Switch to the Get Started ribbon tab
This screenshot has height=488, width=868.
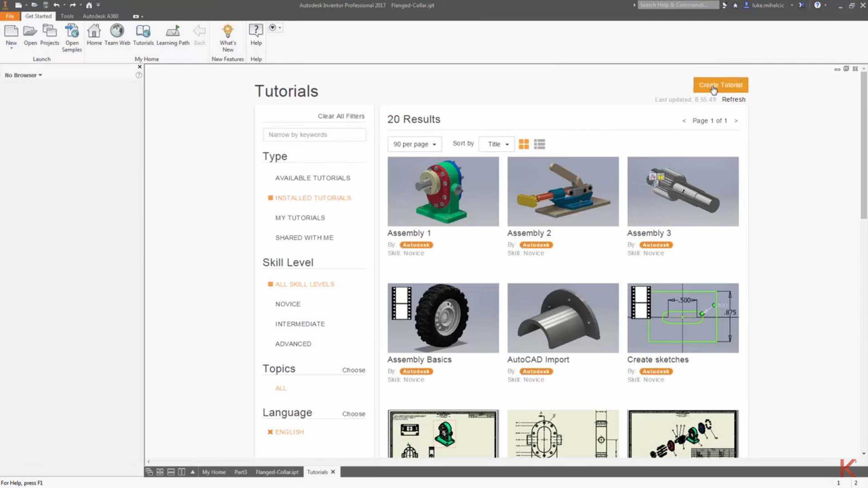pos(38,16)
